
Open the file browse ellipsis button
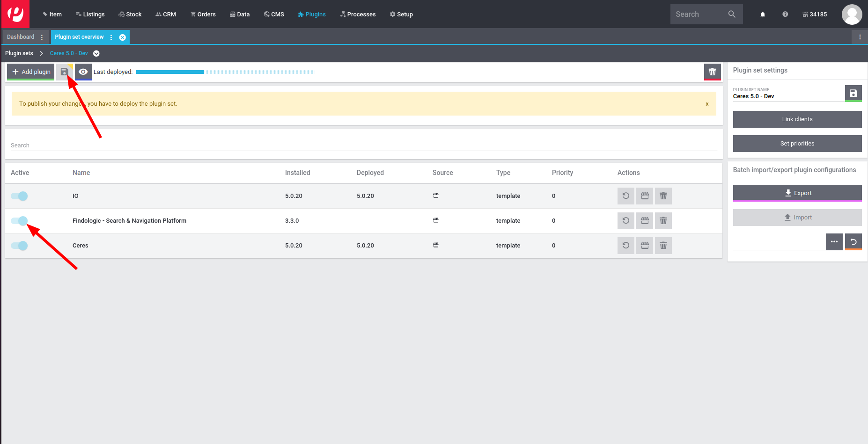(834, 242)
